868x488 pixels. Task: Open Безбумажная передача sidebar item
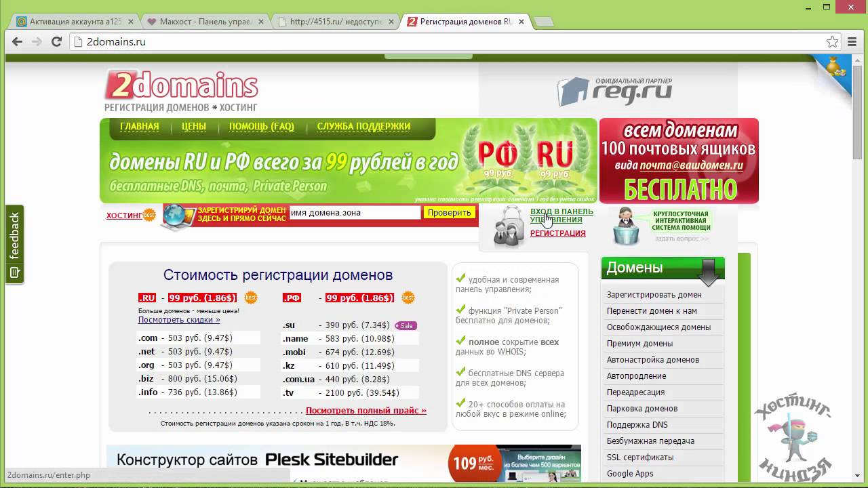[x=650, y=441]
